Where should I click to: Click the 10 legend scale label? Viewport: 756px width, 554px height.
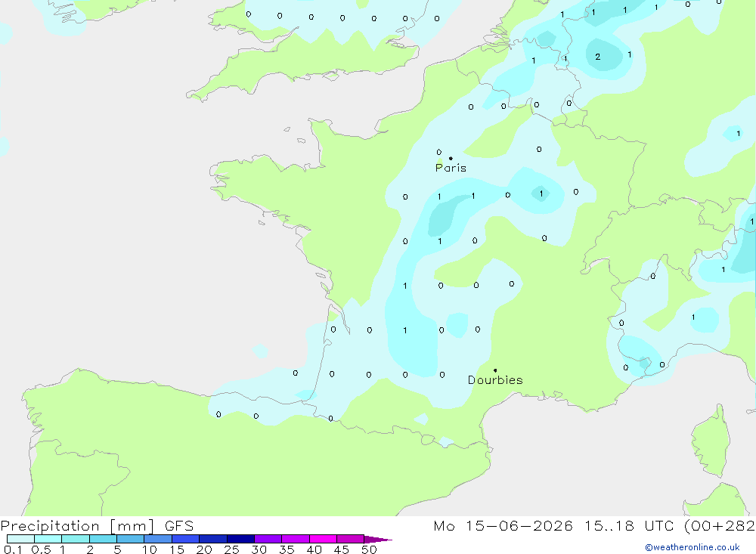[150, 549]
